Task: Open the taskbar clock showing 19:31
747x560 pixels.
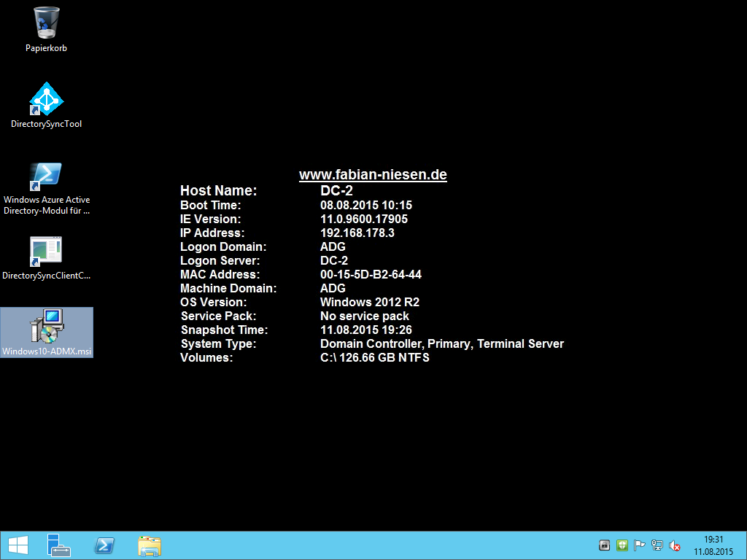Action: 713,545
